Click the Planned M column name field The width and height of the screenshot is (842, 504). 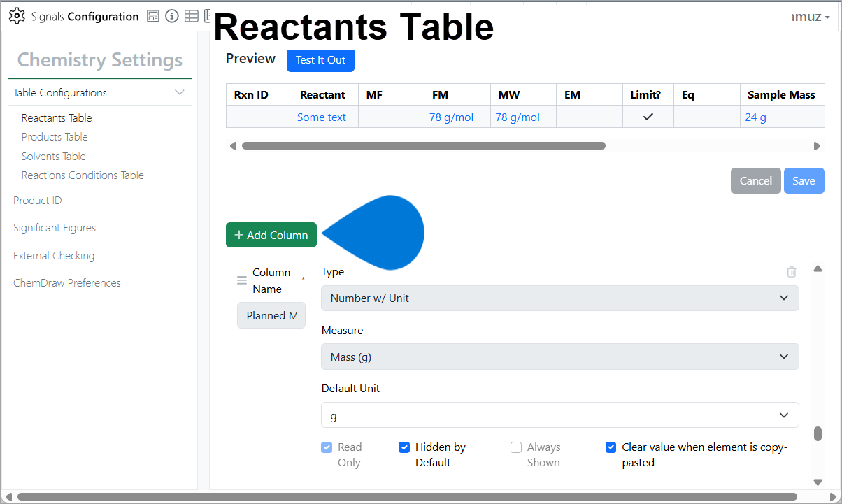coord(271,315)
